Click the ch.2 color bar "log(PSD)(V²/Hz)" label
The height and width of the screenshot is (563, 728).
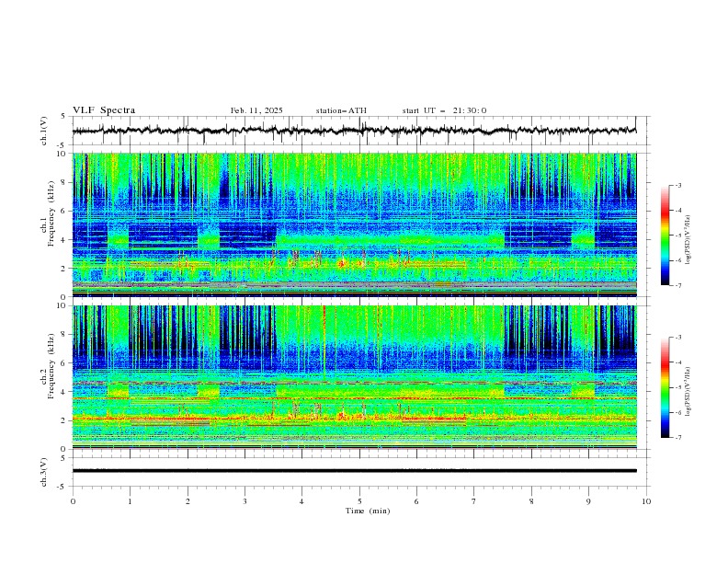(688, 392)
